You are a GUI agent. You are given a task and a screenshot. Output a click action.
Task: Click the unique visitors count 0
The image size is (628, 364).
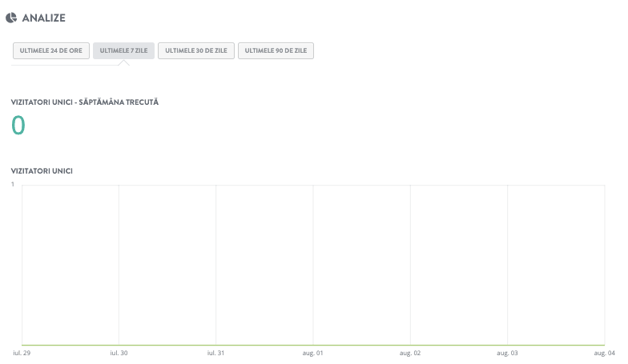coord(18,125)
